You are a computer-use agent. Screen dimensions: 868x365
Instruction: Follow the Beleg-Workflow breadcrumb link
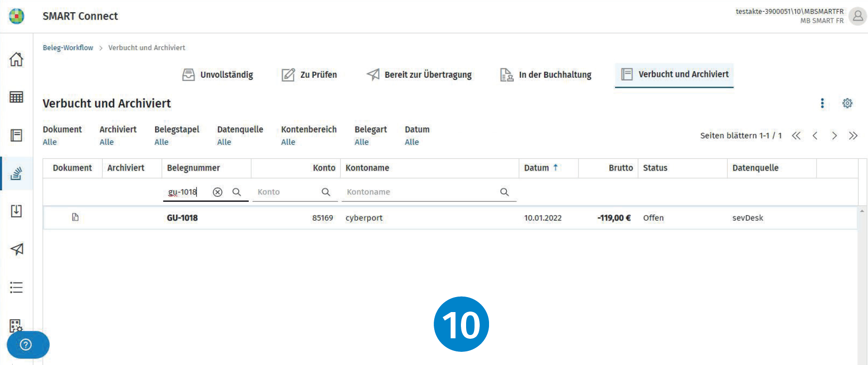(68, 48)
